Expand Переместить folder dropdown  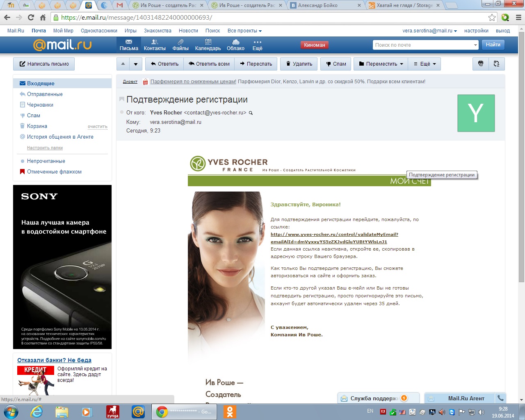381,64
